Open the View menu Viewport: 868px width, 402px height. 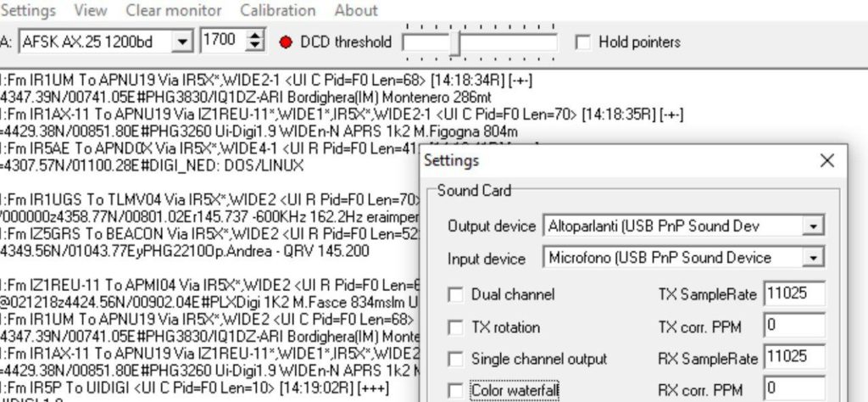pos(91,10)
